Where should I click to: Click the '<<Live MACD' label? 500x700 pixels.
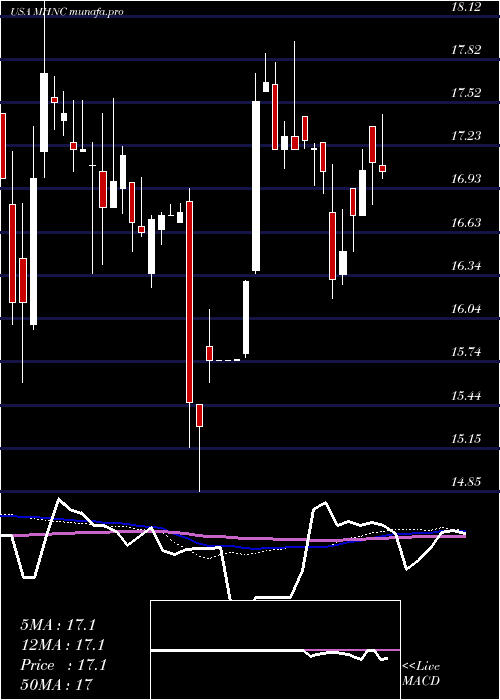[x=421, y=674]
